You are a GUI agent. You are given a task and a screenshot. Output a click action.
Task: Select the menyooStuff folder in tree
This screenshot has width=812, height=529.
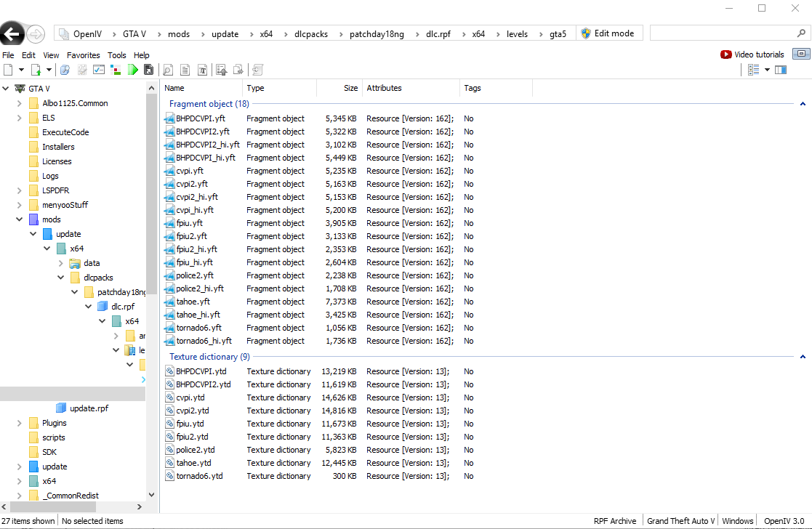[x=65, y=205]
